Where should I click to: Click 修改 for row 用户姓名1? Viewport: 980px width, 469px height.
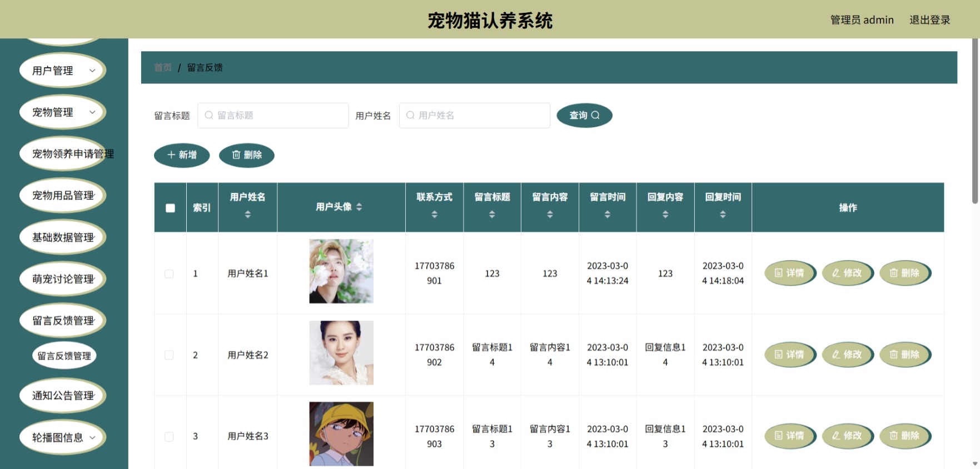coord(847,273)
